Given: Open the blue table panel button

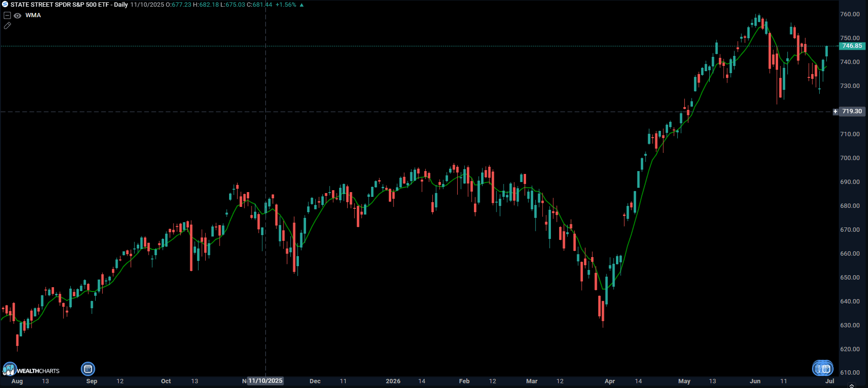Looking at the screenshot, I should [823, 368].
